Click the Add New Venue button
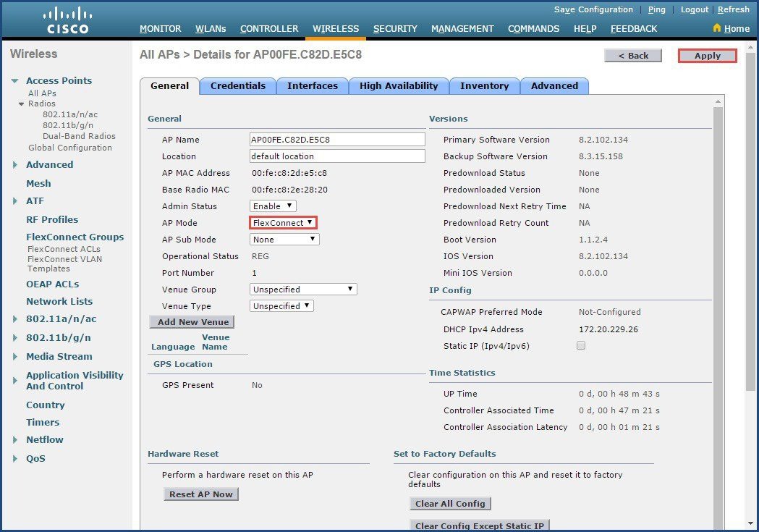 tap(192, 322)
